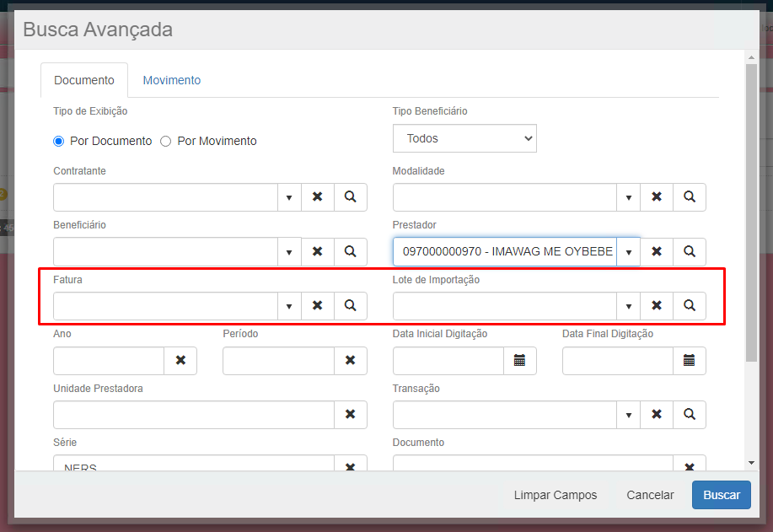Viewport: 773px width, 532px height.
Task: Expand Prestador dropdown arrow
Action: [629, 251]
